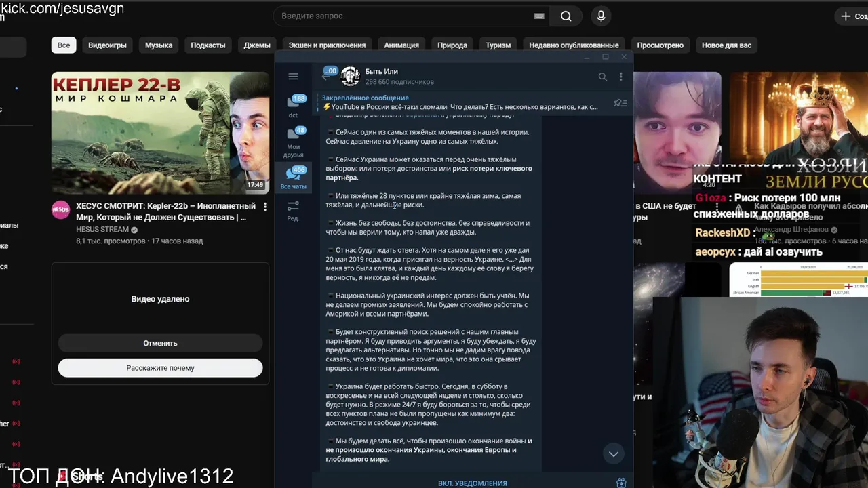868x488 pixels.
Task: Click the Создать button on YouTube
Action: pyautogui.click(x=853, y=16)
